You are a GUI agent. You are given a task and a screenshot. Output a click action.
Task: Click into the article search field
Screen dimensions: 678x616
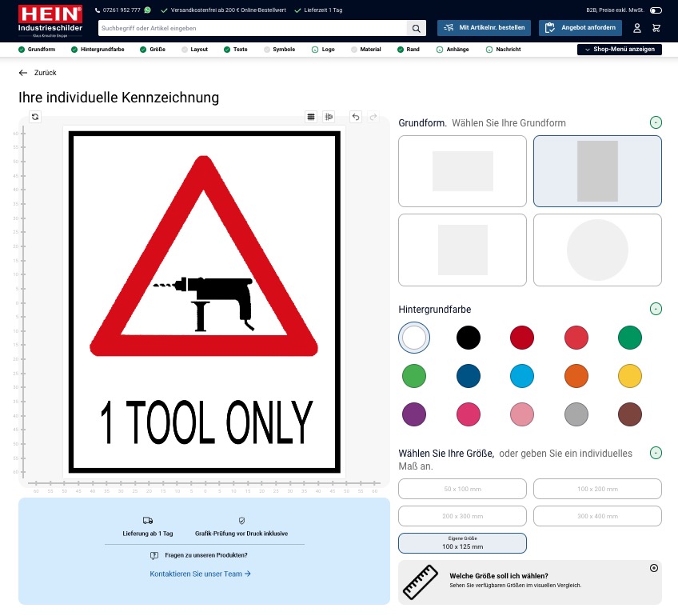[252, 28]
